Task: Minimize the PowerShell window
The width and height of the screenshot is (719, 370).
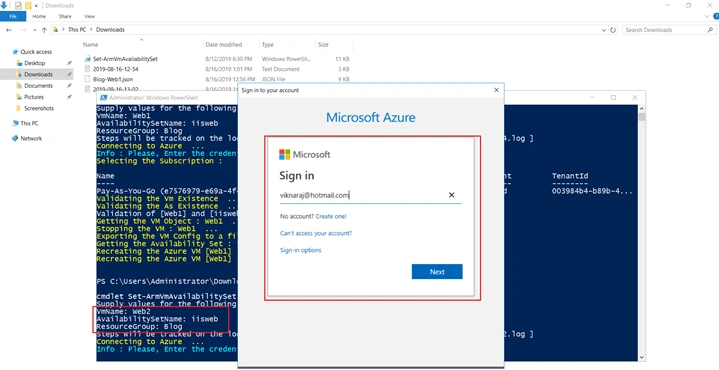Action: tap(592, 98)
